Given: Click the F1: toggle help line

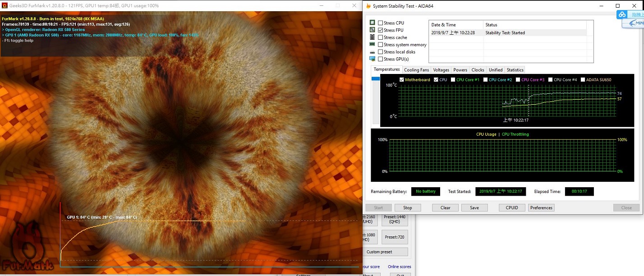Looking at the screenshot, I should point(18,41).
